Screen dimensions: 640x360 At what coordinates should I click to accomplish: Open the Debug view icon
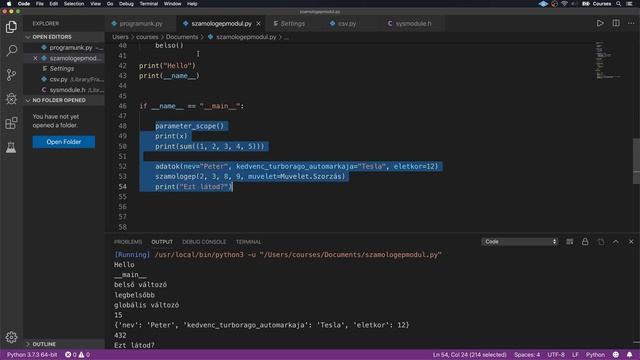(x=11, y=98)
